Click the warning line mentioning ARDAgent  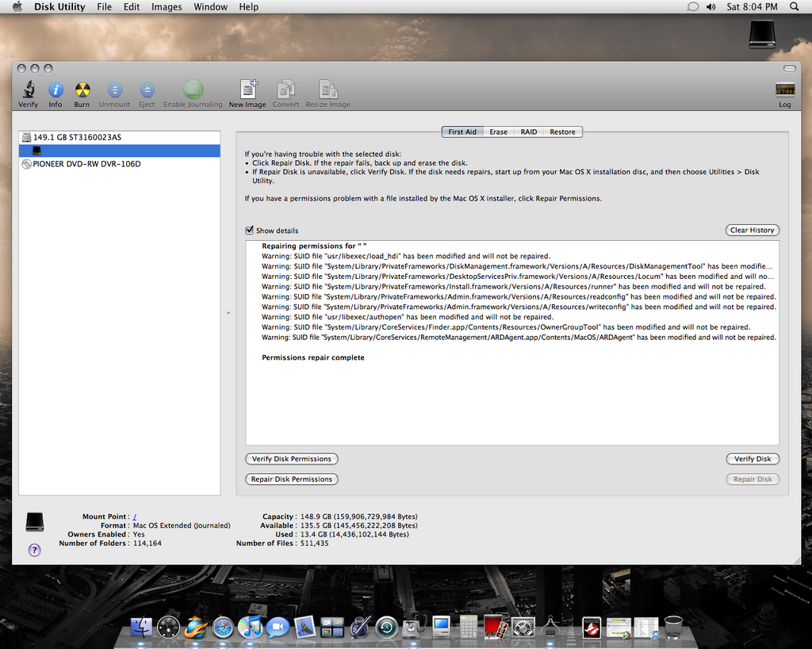519,338
